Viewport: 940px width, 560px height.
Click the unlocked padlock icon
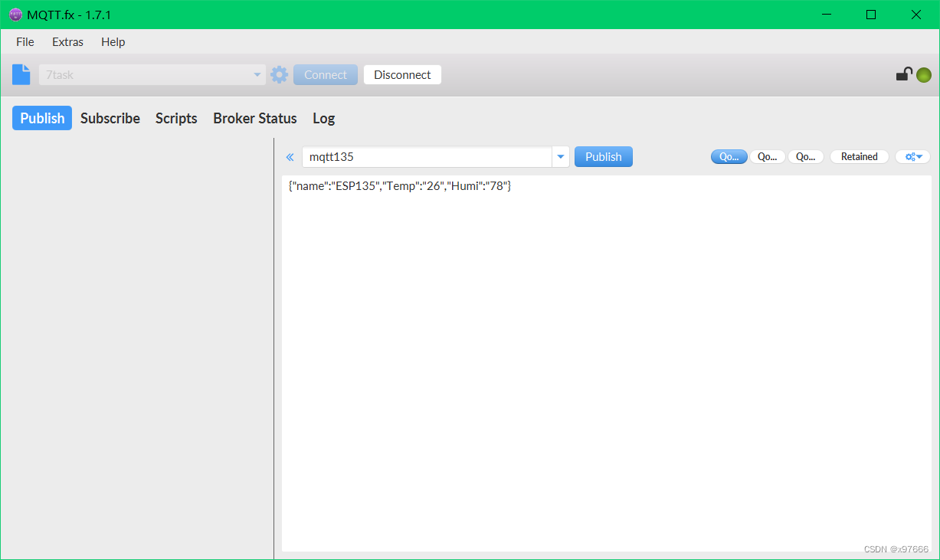tap(904, 74)
